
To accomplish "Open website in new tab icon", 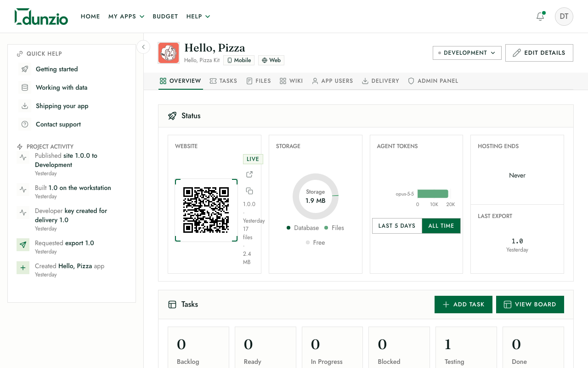I will point(249,174).
